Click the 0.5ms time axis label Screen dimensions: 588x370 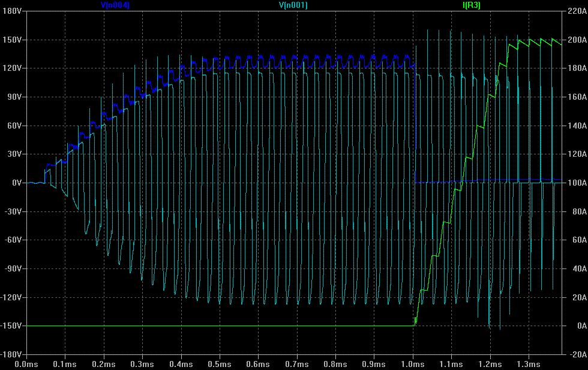(x=220, y=365)
